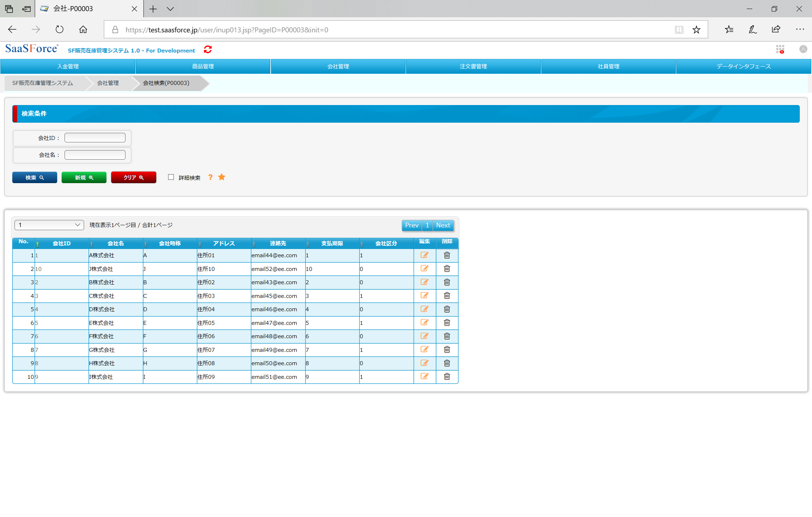Open the 会社管理 menu
Viewport: 812px width, 517px height.
pos(338,67)
